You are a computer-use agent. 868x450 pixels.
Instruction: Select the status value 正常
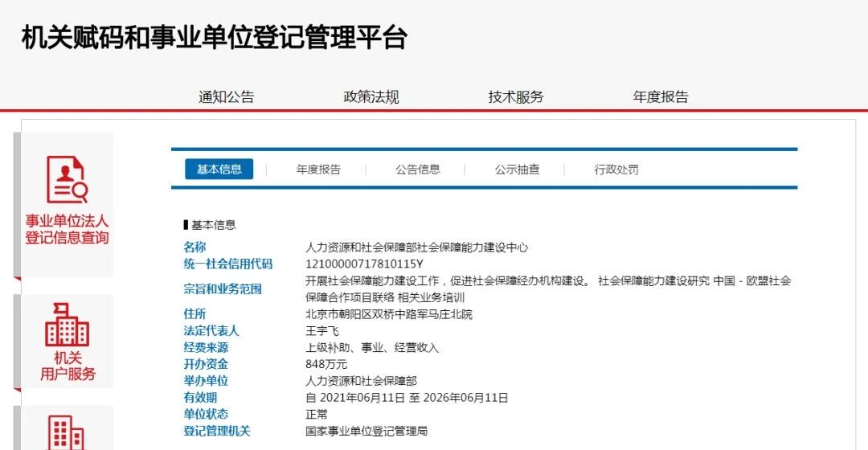pyautogui.click(x=317, y=414)
